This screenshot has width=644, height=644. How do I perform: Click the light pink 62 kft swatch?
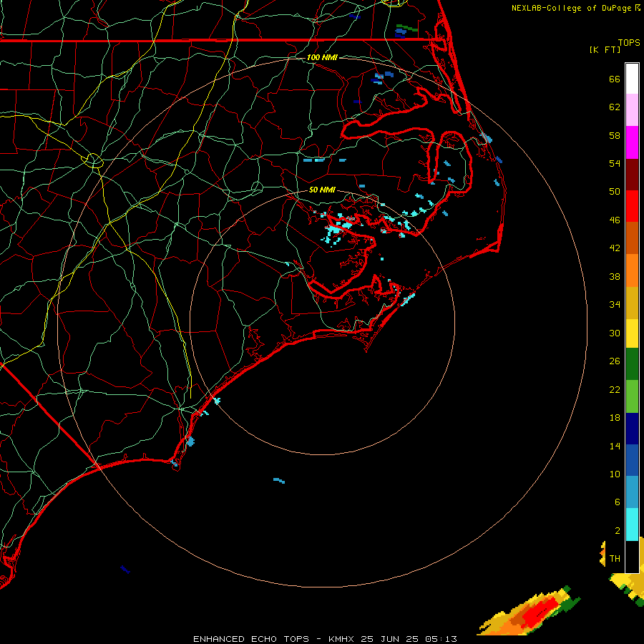[x=632, y=110]
